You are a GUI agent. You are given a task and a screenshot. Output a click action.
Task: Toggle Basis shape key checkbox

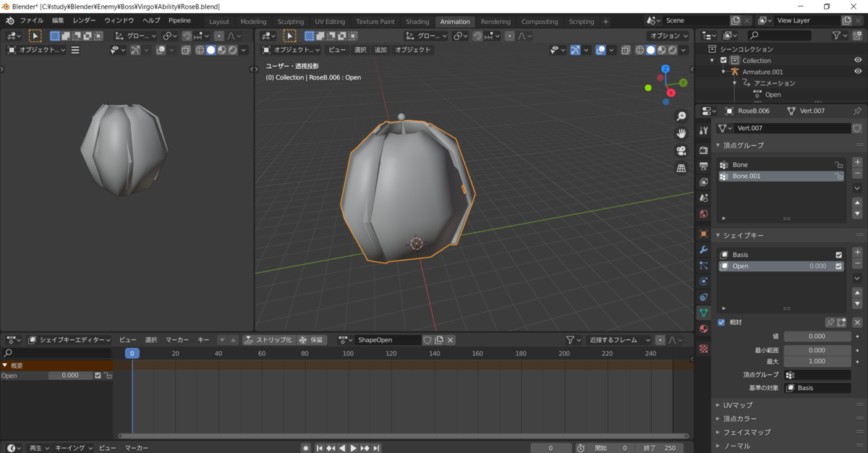[x=839, y=255]
